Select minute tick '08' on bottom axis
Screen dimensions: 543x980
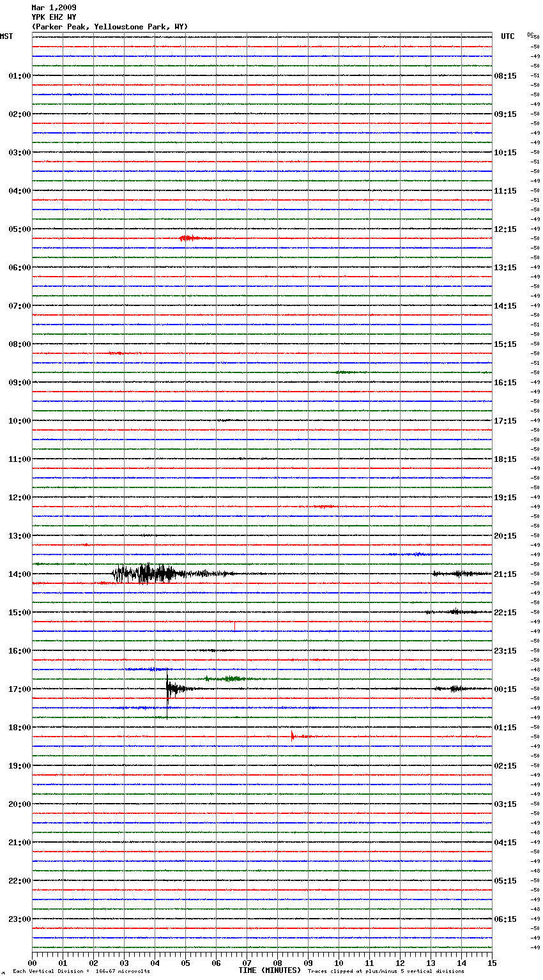278,963
